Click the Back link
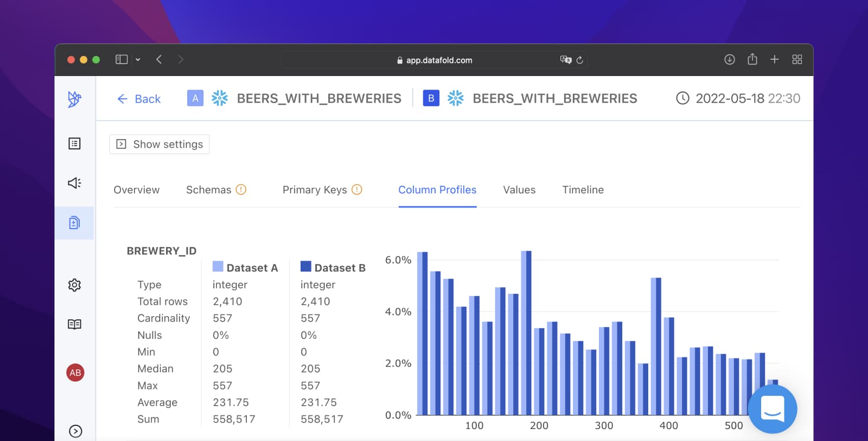This screenshot has height=441, width=868. tap(139, 99)
